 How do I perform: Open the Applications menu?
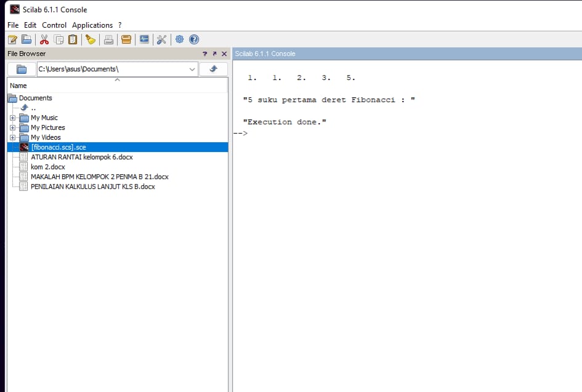(x=92, y=25)
